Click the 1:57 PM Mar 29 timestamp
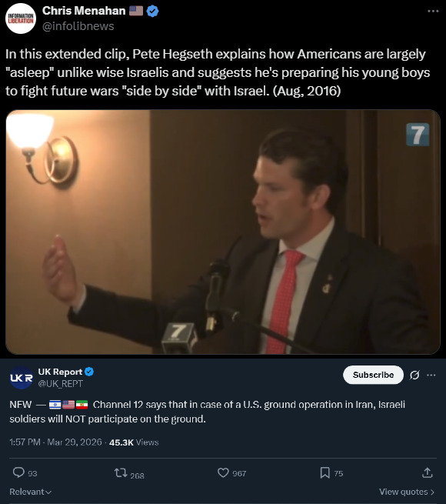The height and width of the screenshot is (504, 446). 55,442
